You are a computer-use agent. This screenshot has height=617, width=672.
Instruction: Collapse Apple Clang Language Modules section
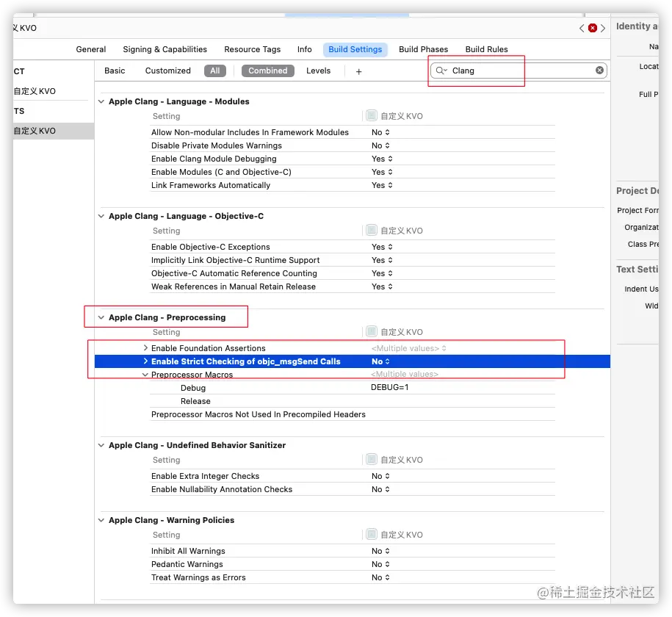tap(101, 101)
